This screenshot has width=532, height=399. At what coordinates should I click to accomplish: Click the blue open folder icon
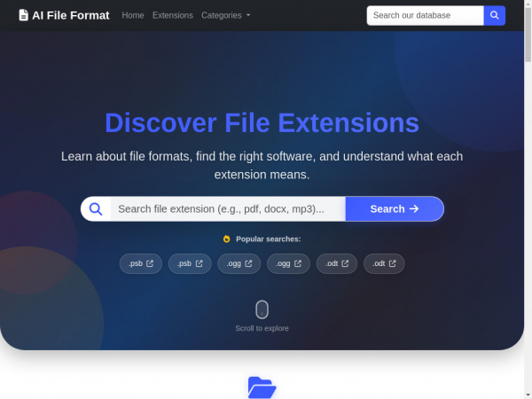click(x=262, y=387)
